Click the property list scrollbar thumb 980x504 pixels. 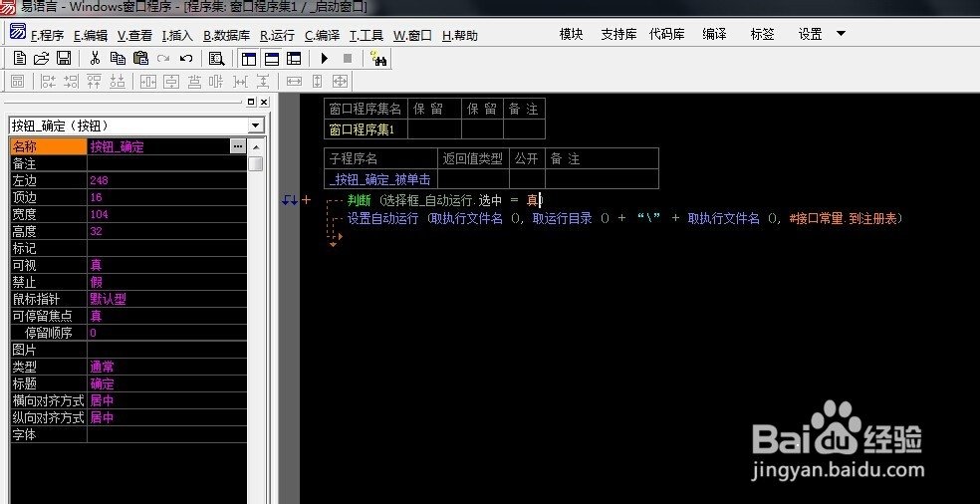point(255,163)
